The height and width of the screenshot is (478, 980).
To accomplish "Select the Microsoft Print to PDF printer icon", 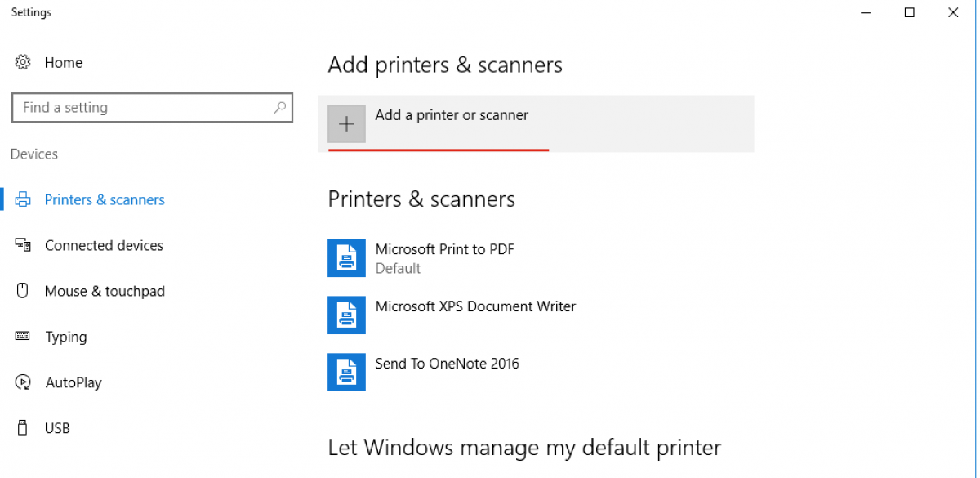I will point(346,258).
